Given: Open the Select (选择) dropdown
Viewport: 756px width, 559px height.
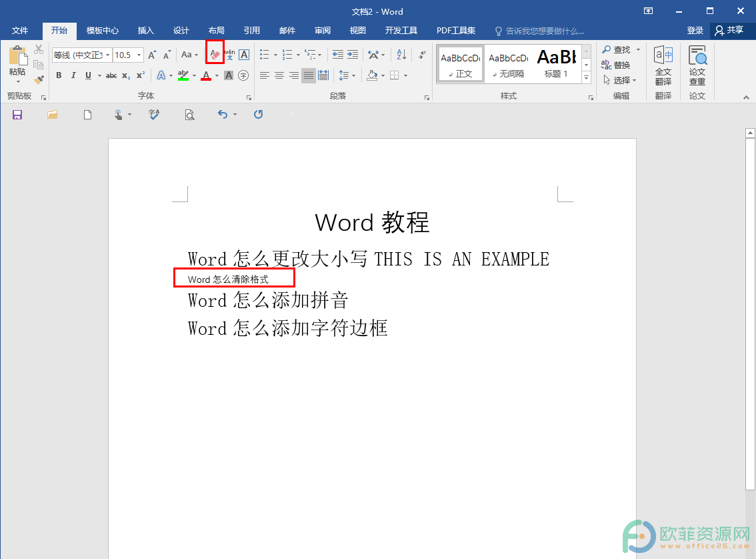Looking at the screenshot, I should point(620,80).
